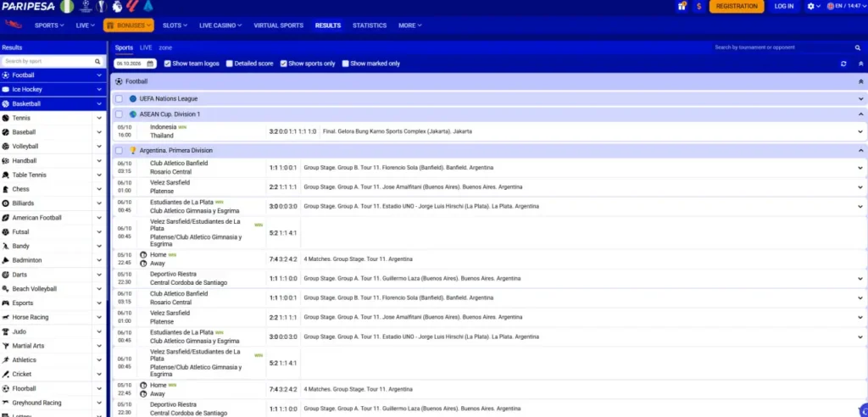
Task: Click the Search by sport field
Action: coord(53,62)
